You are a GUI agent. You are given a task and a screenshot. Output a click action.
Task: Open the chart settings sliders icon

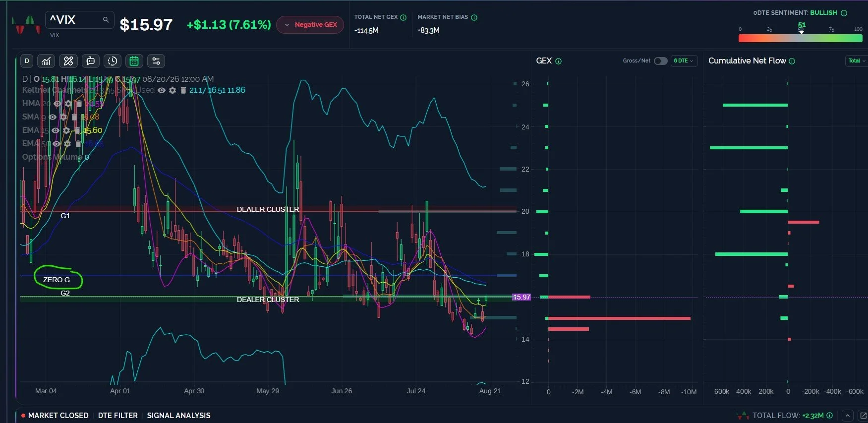coord(156,61)
